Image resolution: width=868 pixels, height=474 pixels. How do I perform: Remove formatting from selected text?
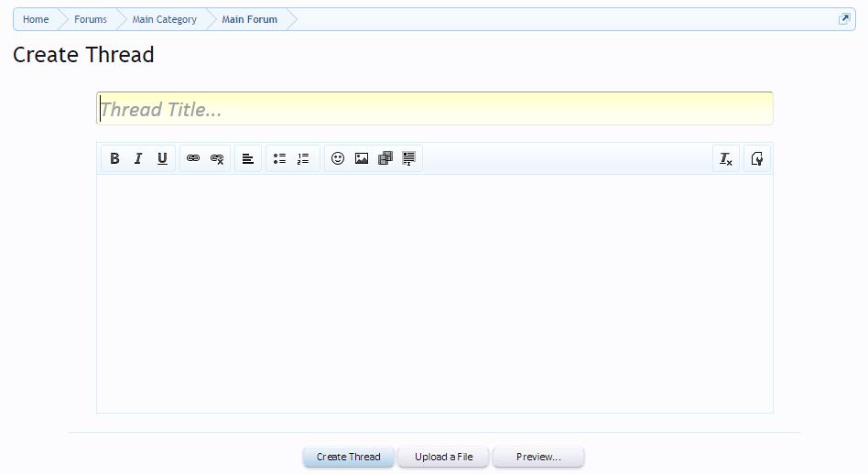click(x=726, y=158)
